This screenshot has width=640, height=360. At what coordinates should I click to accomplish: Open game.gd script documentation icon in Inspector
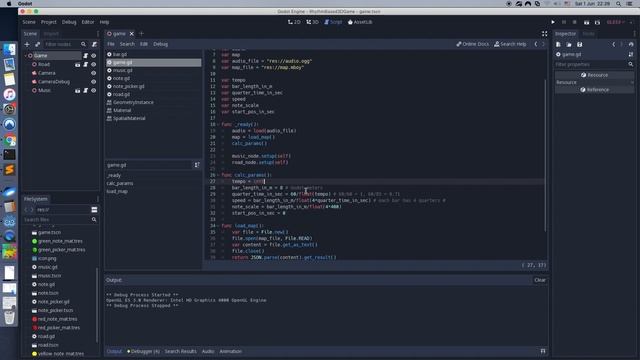[x=631, y=54]
